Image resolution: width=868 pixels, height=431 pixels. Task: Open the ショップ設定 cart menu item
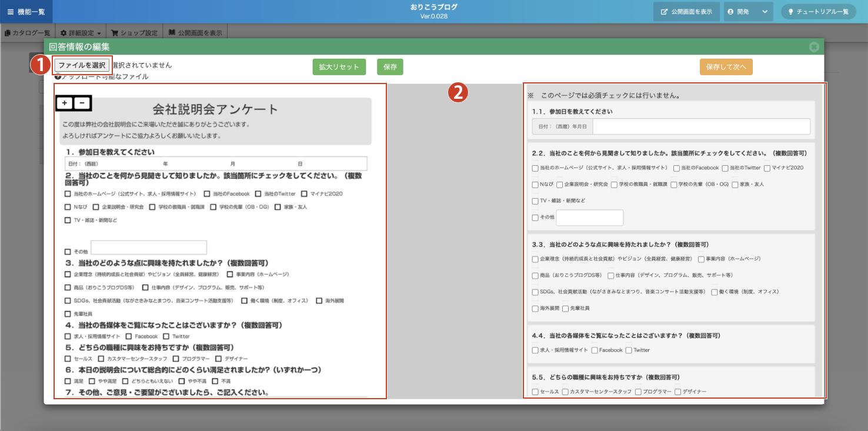[x=134, y=33]
